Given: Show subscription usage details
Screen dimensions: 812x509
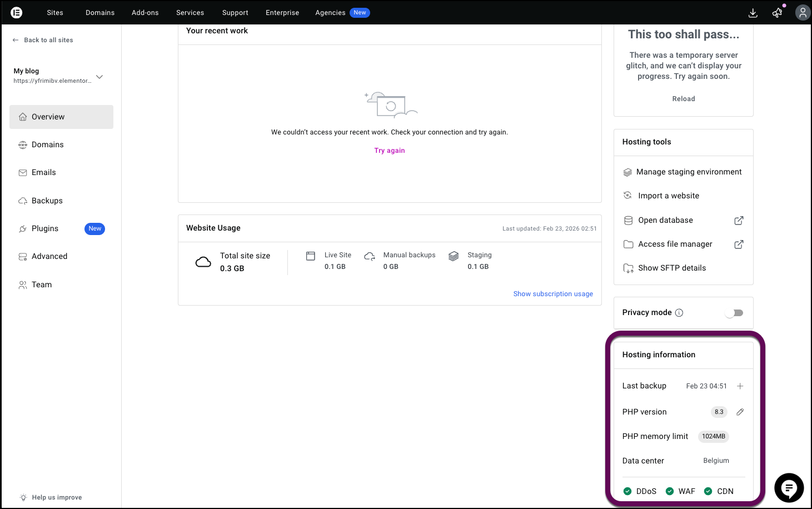Looking at the screenshot, I should pyautogui.click(x=553, y=293).
